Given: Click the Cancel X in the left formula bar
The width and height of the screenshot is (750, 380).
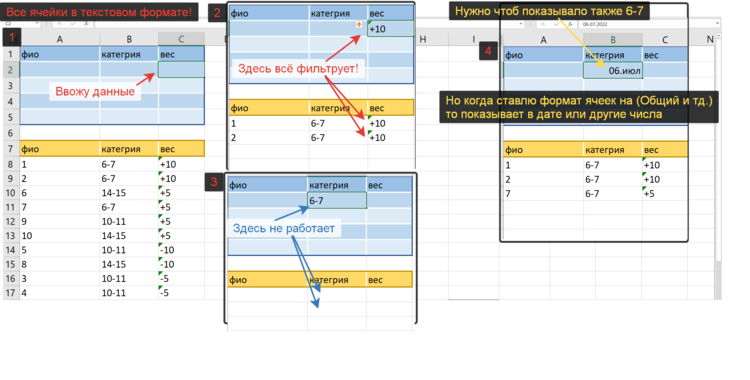Looking at the screenshot, I should 59,23.
